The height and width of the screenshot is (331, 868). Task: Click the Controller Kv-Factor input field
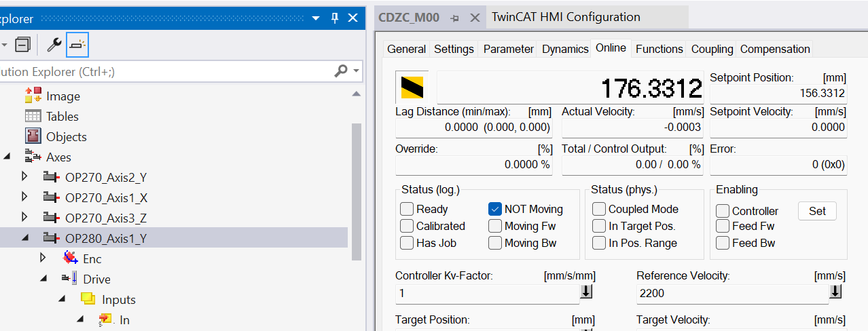tap(487, 293)
